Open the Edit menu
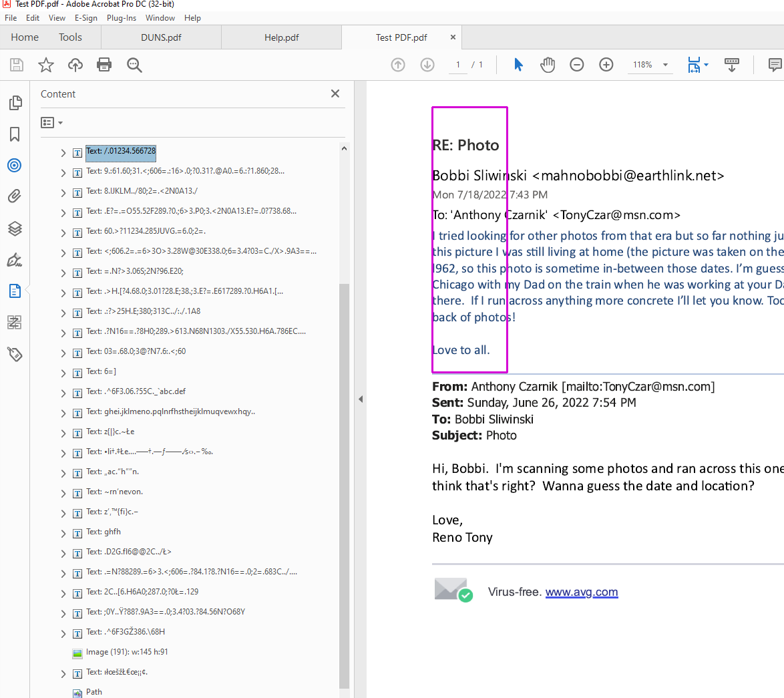The width and height of the screenshot is (784, 698). pos(32,18)
